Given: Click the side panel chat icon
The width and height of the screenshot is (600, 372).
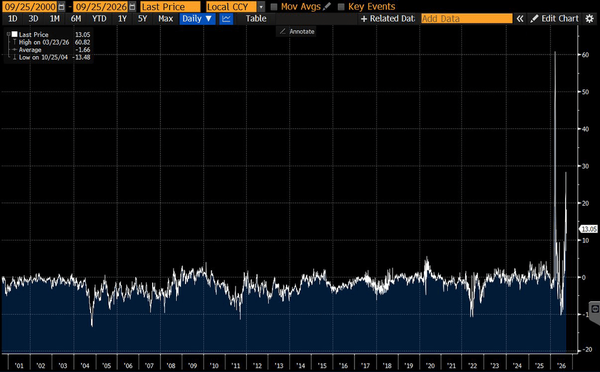Looking at the screenshot, I should (595, 308).
